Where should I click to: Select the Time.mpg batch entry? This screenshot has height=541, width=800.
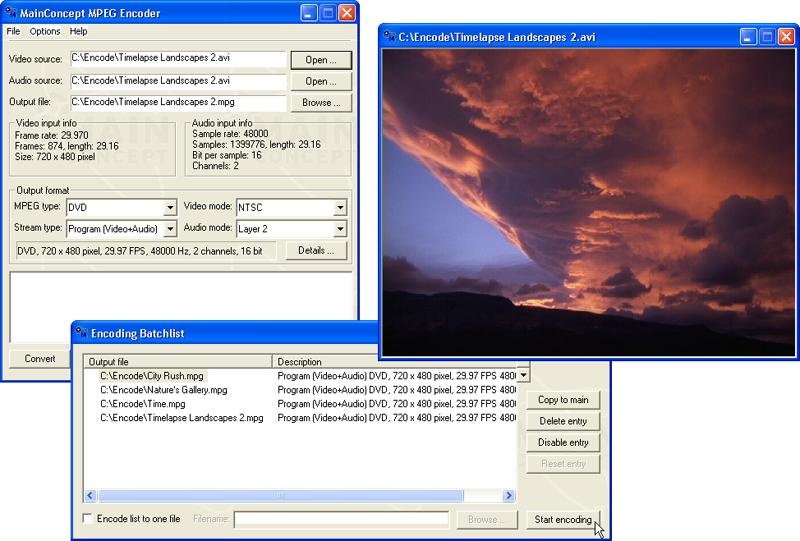[x=142, y=404]
